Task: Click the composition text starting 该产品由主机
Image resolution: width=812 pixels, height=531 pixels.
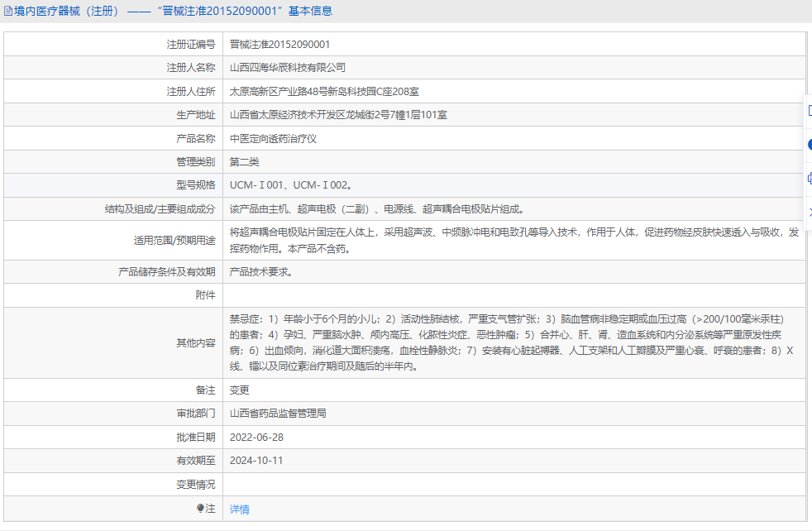Action: 378,208
